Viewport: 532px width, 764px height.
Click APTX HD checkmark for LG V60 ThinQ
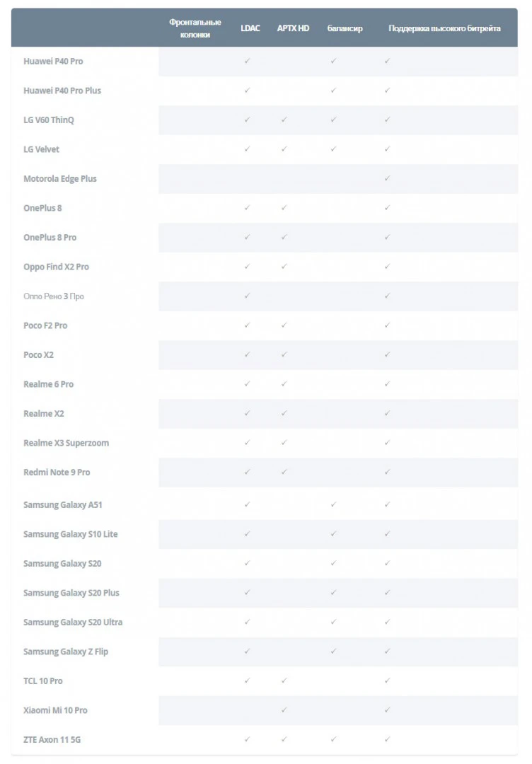click(284, 120)
